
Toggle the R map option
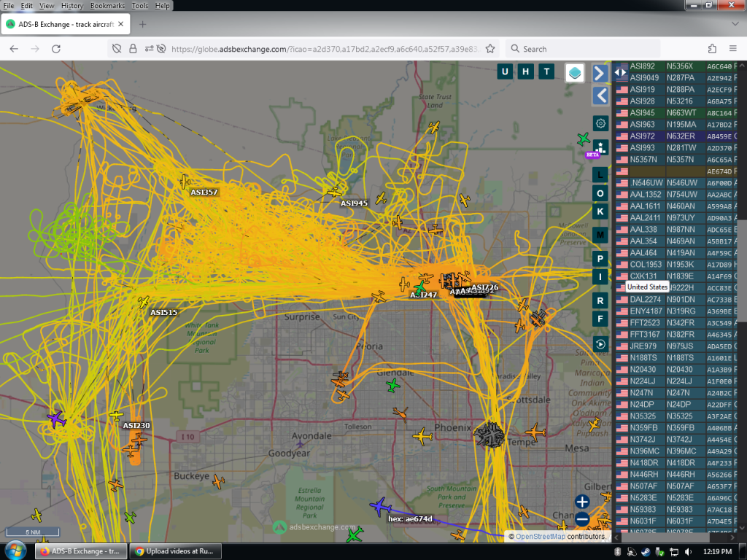click(600, 300)
